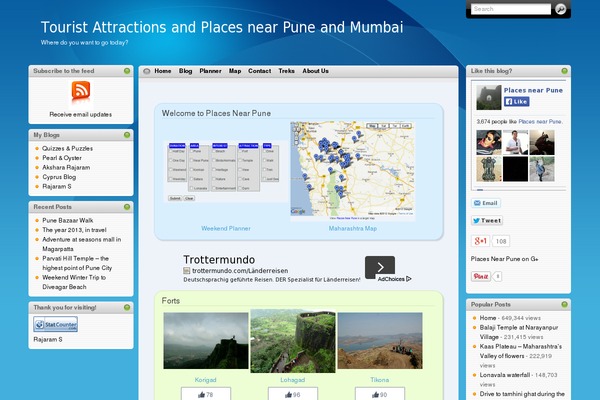This screenshot has width=600, height=400.
Task: Click the Weekend Planner preview image
Action: tap(226, 172)
